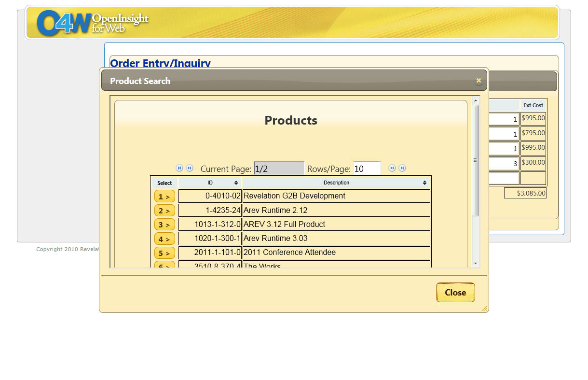Jump to the last page of products
This screenshot has width=588, height=380.
click(402, 168)
